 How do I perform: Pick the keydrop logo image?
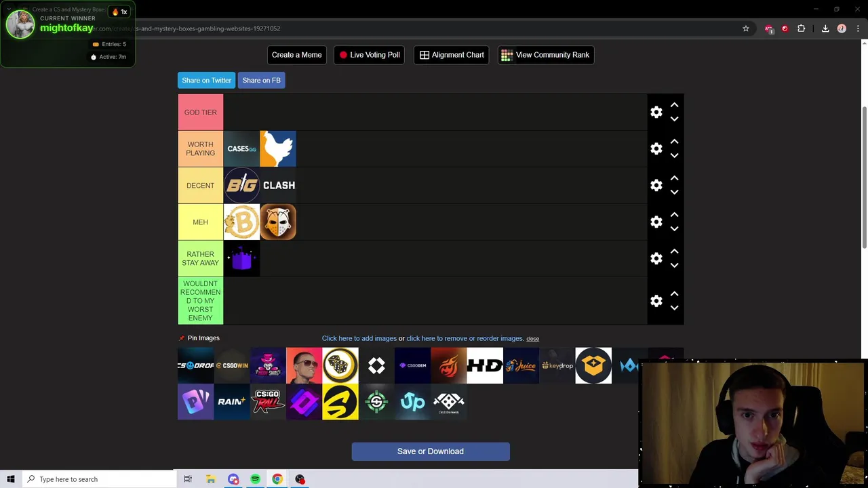[x=557, y=365]
